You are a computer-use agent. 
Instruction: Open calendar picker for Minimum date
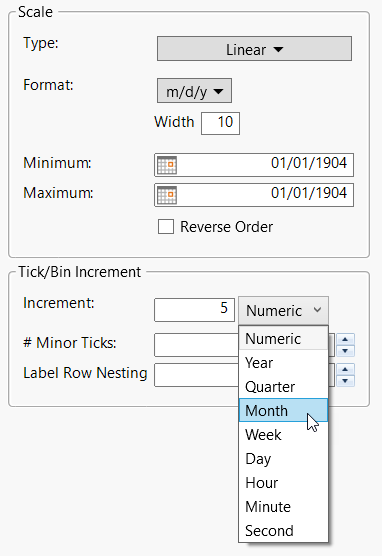click(167, 165)
